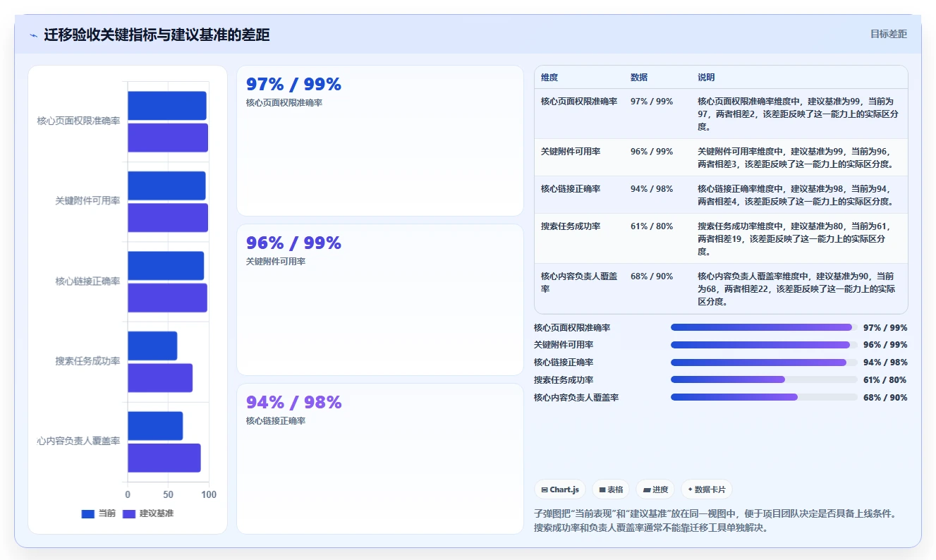Screen dimensions: 936x560
Task: Select the 建议基准 bar for 核心页面权限准确率
Action: [168, 138]
